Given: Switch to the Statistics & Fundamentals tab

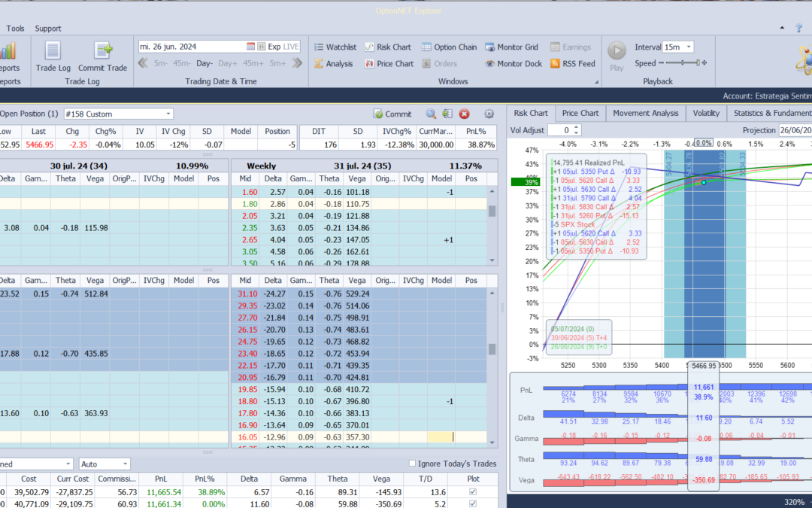Looking at the screenshot, I should pyautogui.click(x=770, y=113).
